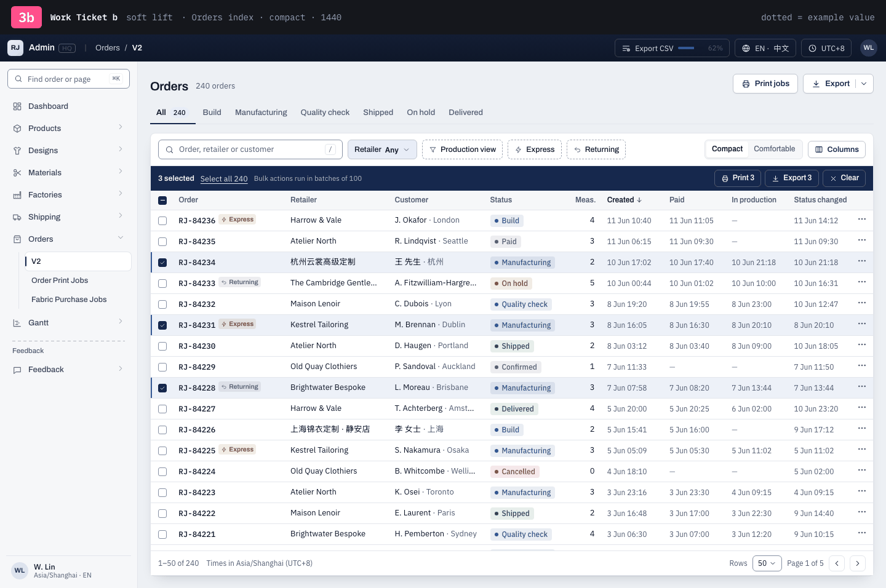Click Clear to deselect rows
Viewport: 886px width, 588px height.
(x=844, y=178)
